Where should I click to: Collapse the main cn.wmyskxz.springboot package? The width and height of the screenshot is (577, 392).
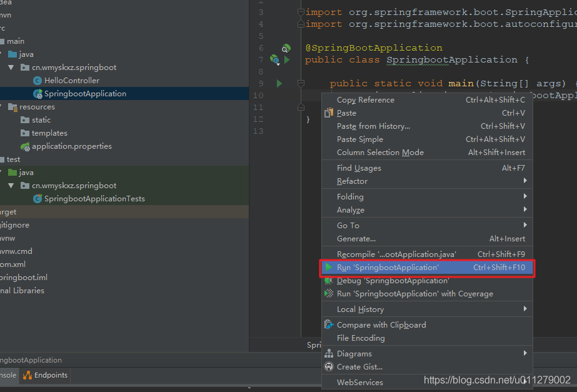pyautogui.click(x=11, y=68)
